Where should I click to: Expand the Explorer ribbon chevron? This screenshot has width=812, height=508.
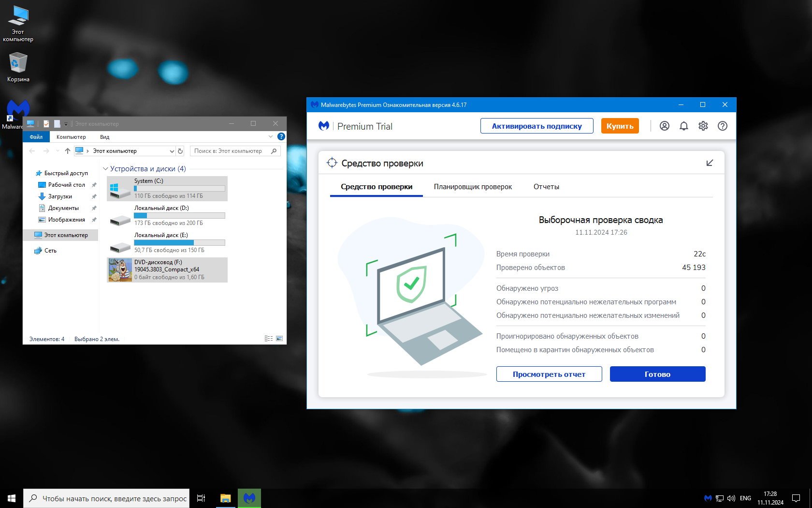[x=271, y=137]
